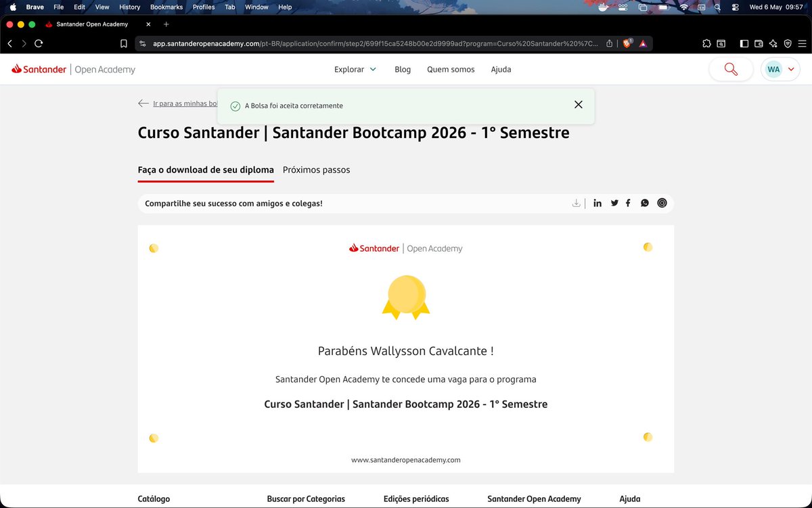Image resolution: width=812 pixels, height=508 pixels.
Task: Click 'Catálogo' in the footer
Action: pyautogui.click(x=154, y=499)
